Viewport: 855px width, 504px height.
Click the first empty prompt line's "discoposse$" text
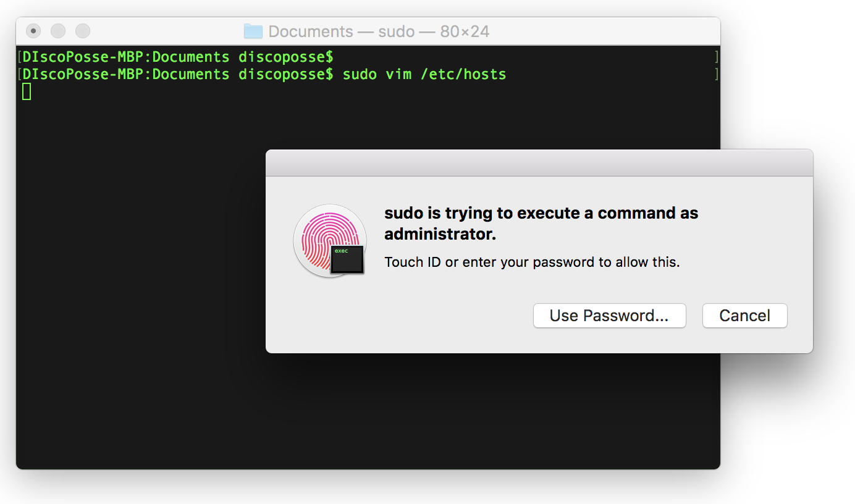285,57
